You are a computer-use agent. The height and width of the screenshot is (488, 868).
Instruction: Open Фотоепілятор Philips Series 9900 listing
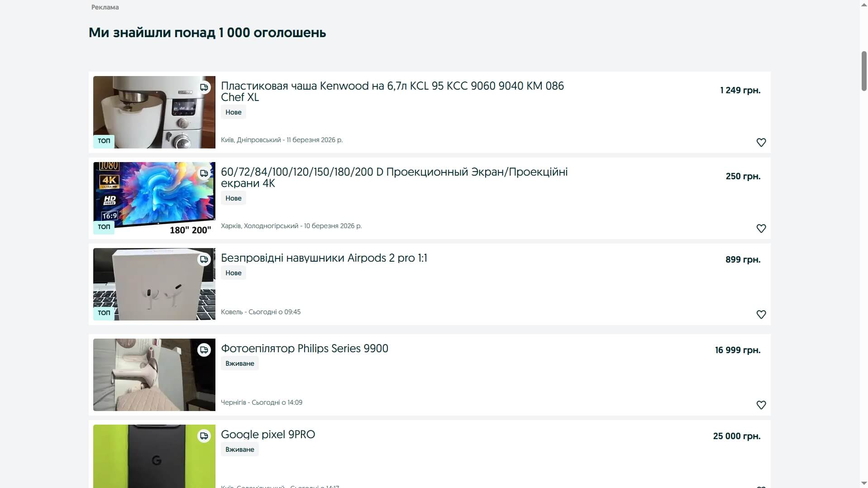tap(304, 349)
